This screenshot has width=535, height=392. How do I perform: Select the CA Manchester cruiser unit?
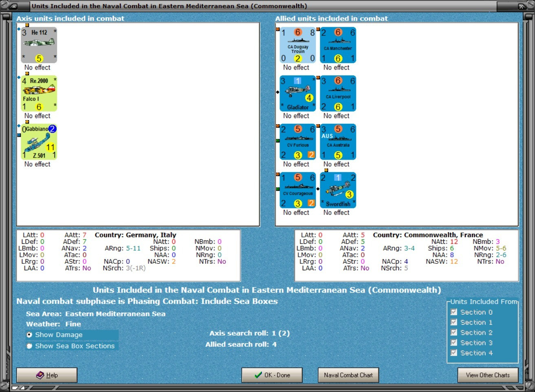[338, 45]
